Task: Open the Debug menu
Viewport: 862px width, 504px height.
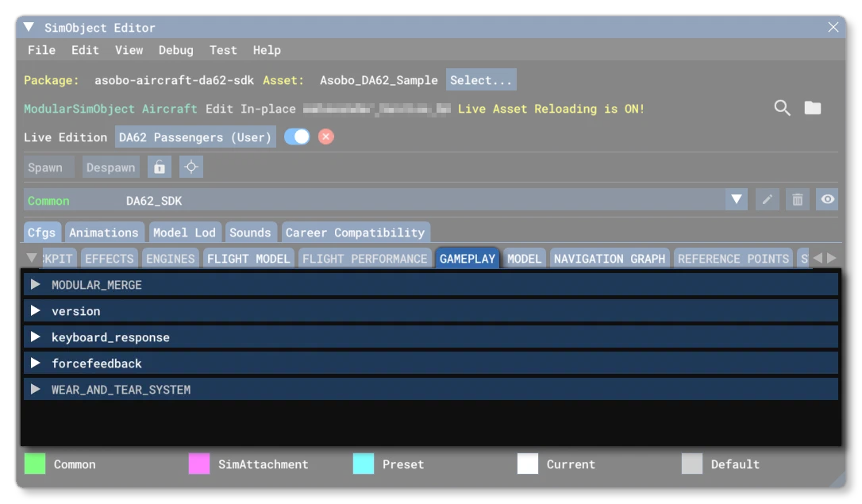Action: [176, 50]
